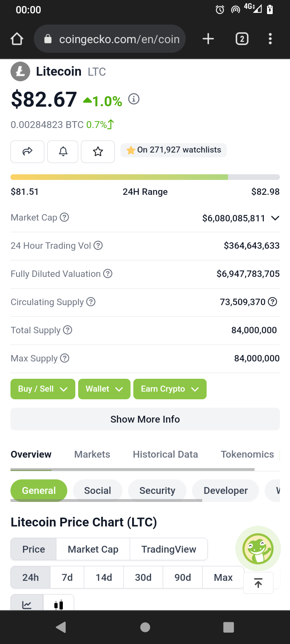Open Max Supply help icon
Image resolution: width=290 pixels, height=644 pixels.
point(65,358)
